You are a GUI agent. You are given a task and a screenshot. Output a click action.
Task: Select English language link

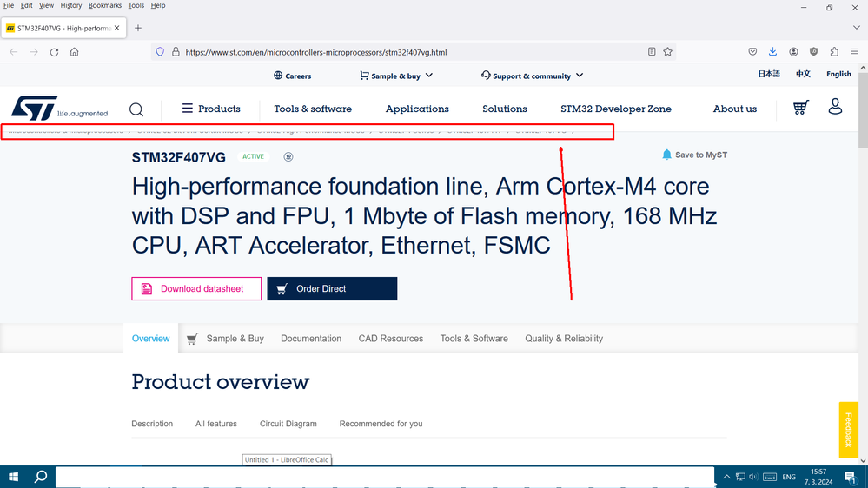[838, 74]
